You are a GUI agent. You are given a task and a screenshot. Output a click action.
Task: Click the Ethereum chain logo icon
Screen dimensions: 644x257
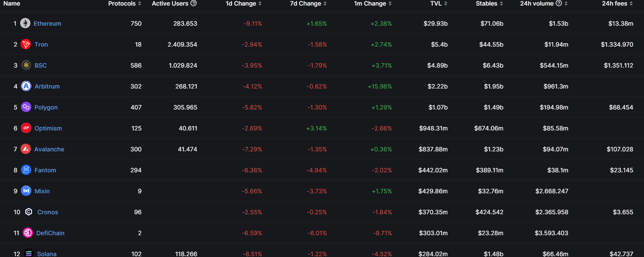coord(25,24)
